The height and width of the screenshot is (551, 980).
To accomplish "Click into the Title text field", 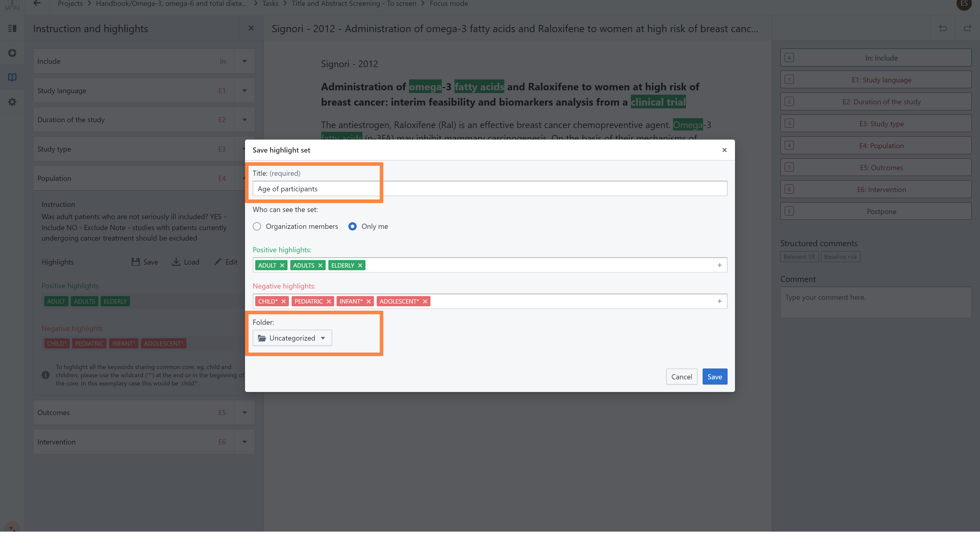I will 490,189.
